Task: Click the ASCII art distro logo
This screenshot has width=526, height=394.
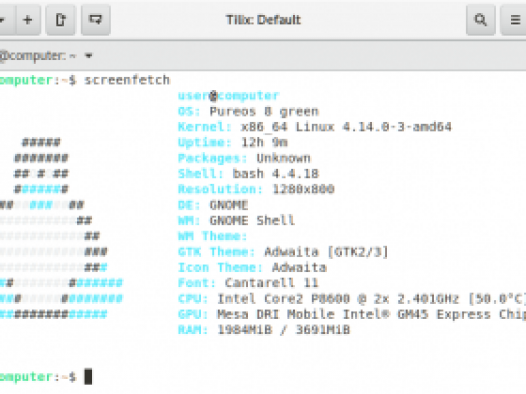Action: click(x=61, y=228)
